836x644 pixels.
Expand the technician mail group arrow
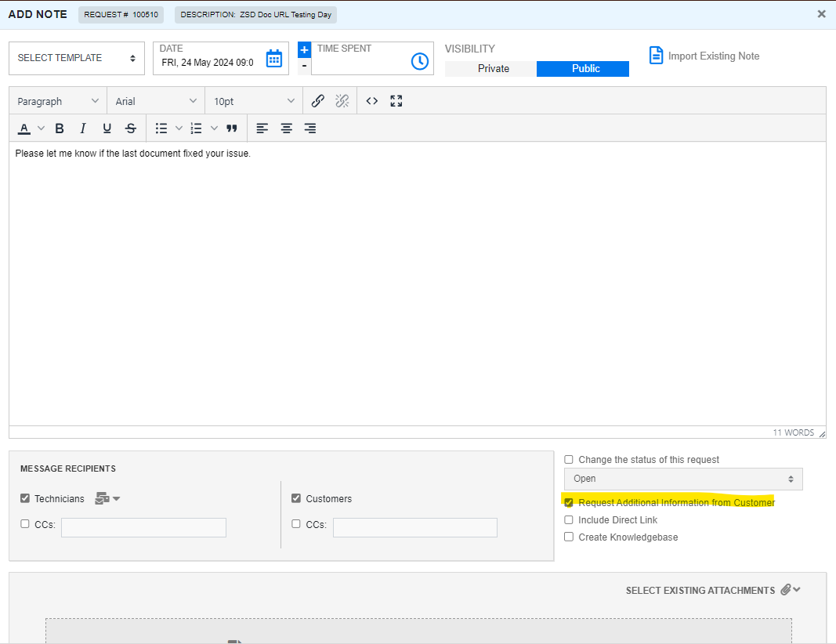pos(117,499)
